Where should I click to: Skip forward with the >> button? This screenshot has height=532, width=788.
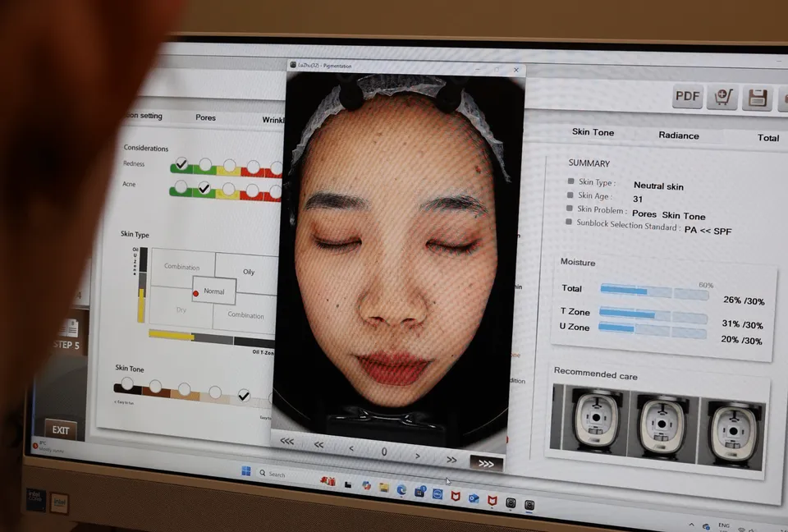451,460
